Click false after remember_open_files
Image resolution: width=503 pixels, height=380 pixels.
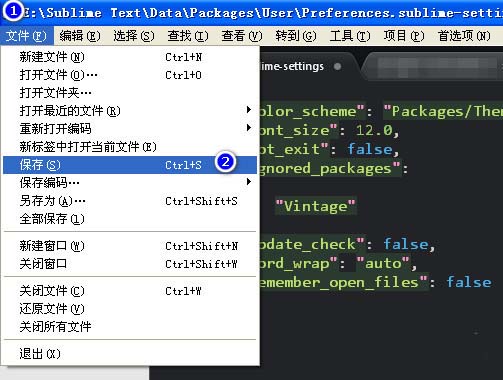[469, 282]
